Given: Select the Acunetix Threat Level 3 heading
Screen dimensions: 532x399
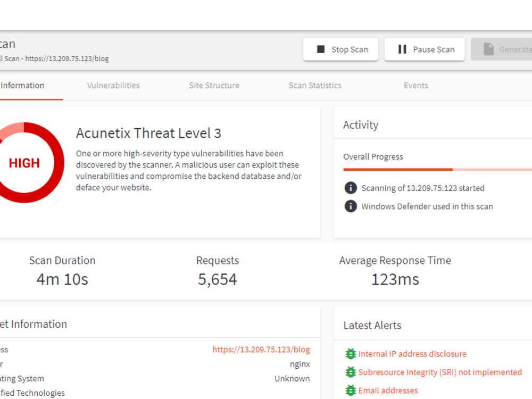Looking at the screenshot, I should click(148, 134).
